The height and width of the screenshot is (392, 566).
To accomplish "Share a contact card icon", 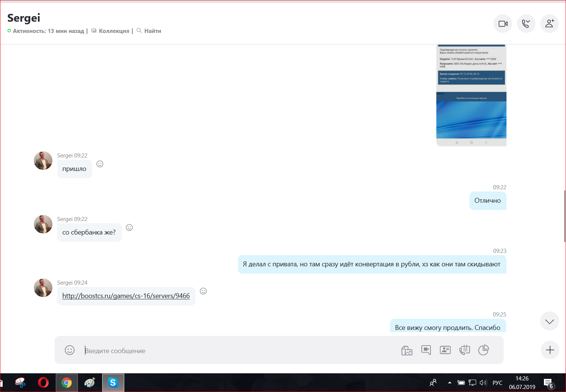I will click(x=445, y=350).
